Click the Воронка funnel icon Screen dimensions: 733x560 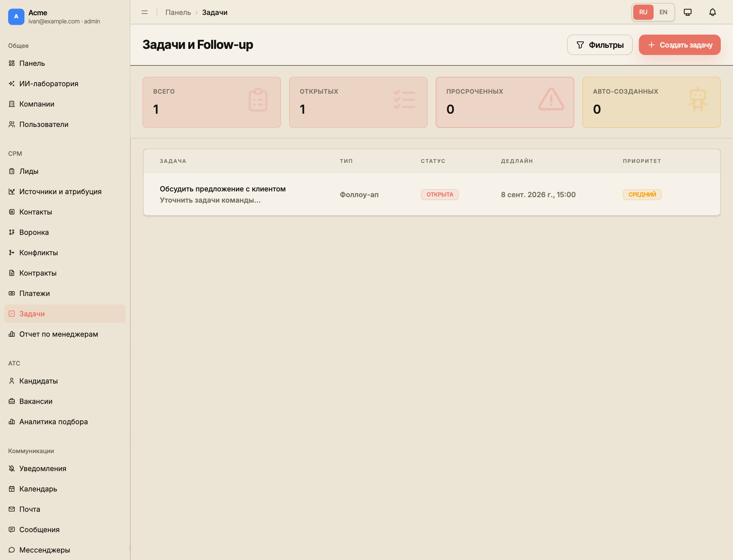pos(12,232)
